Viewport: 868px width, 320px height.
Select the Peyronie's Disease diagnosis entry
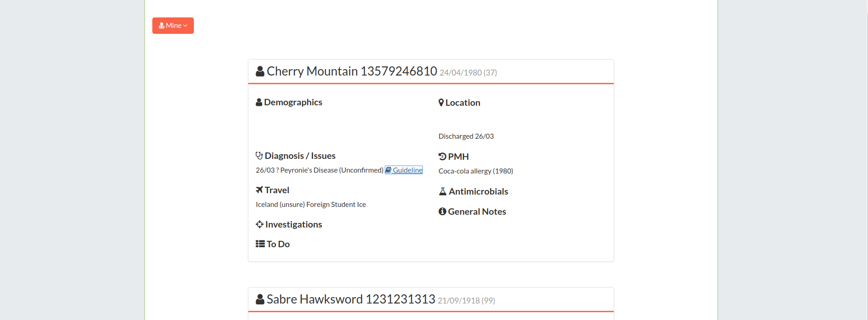pyautogui.click(x=319, y=170)
